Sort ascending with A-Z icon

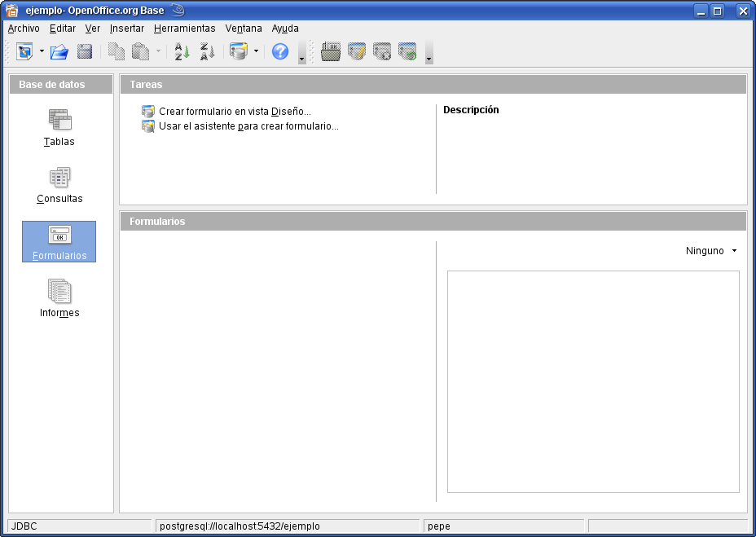click(182, 51)
